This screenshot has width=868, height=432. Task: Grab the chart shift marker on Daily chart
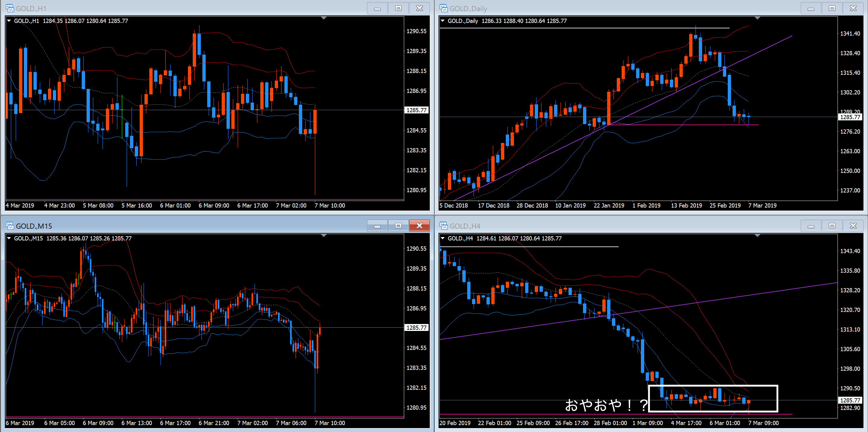click(758, 18)
